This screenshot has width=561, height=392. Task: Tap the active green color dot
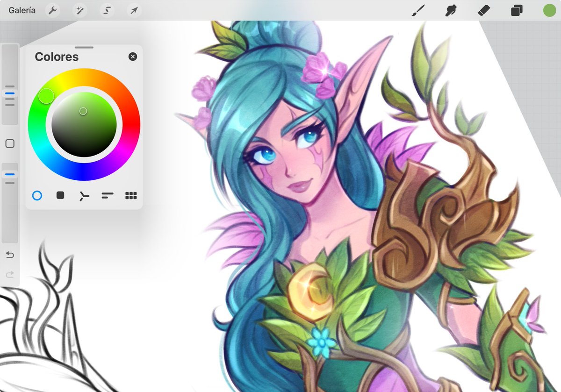coord(549,10)
